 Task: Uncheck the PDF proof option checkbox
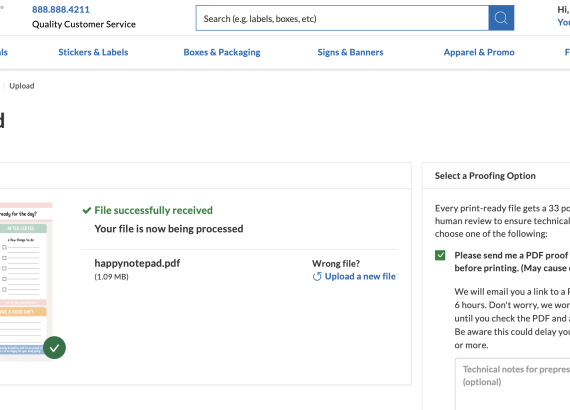pos(440,255)
